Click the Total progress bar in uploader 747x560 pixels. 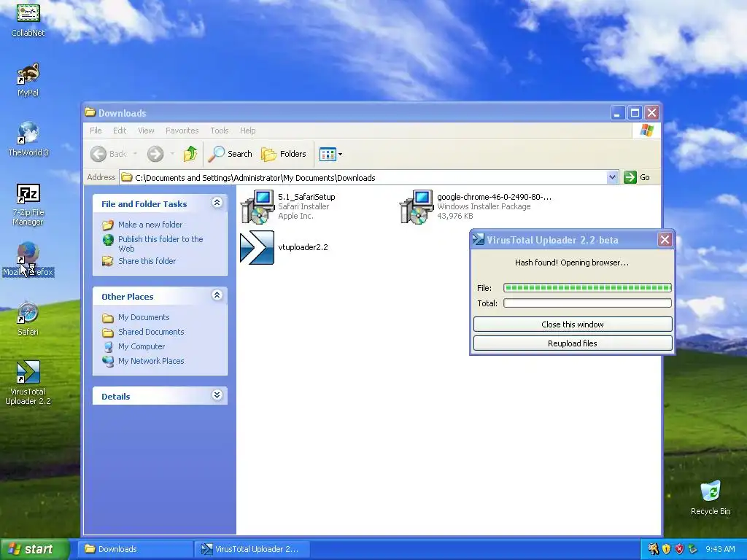pos(587,303)
